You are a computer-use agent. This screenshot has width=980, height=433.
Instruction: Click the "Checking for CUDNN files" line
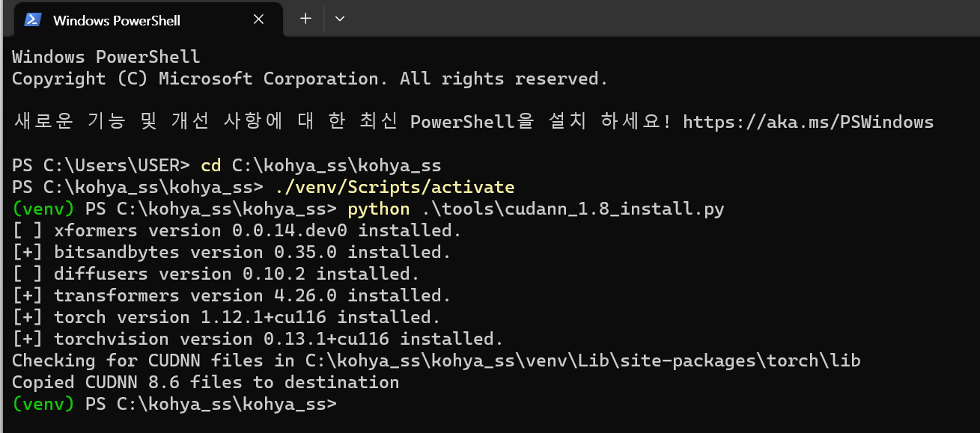pos(436,360)
